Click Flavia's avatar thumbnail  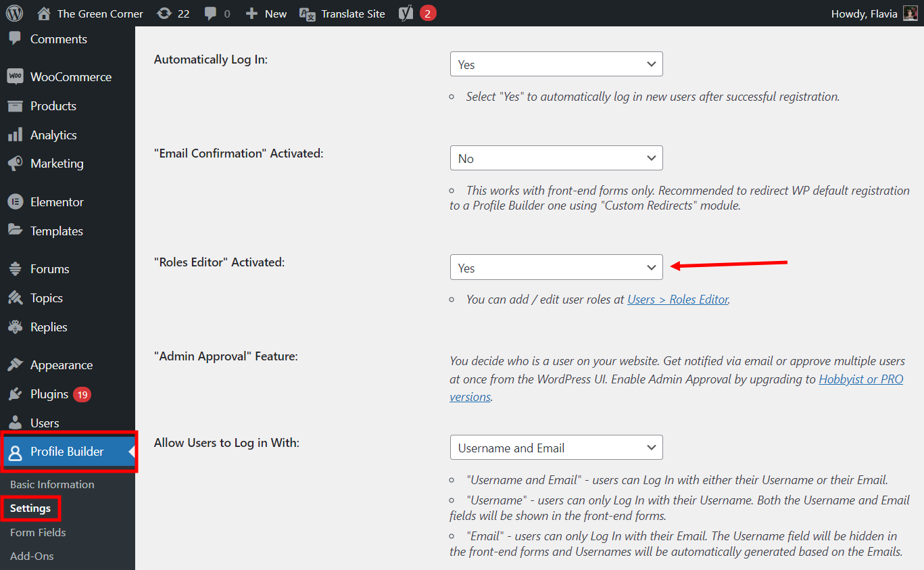pos(910,14)
